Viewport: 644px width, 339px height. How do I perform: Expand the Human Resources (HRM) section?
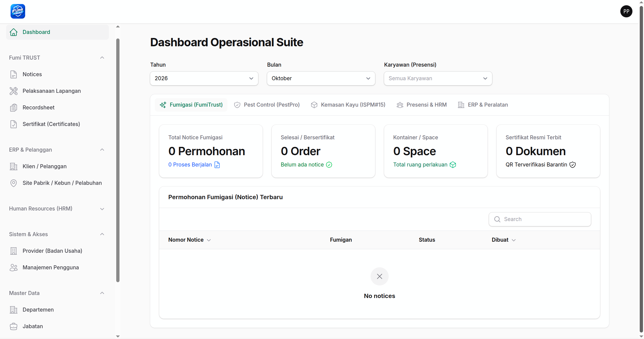tap(102, 209)
